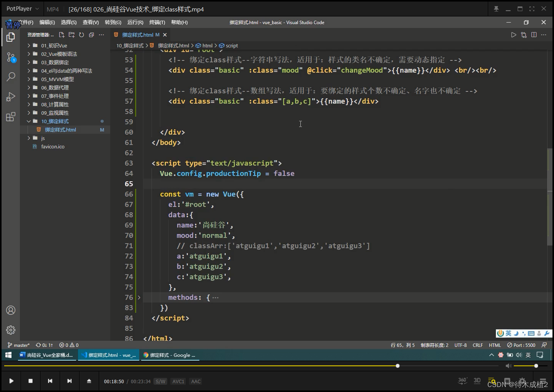Open Source Control view in activity bar
The height and width of the screenshot is (392, 554).
(x=11, y=57)
